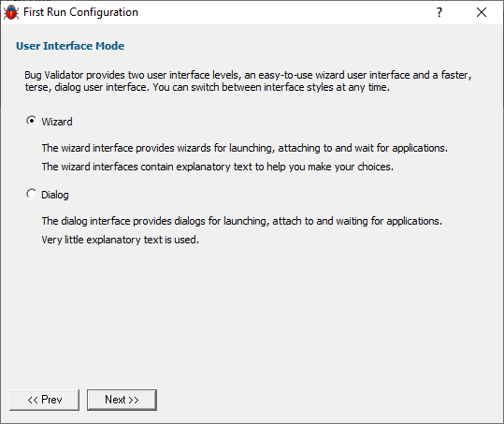
Task: Open context help with the question mark
Action: coord(439,12)
